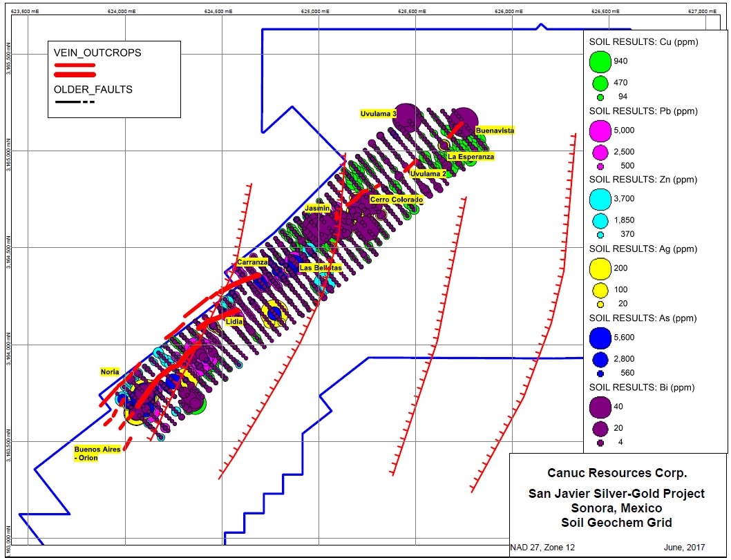The height and width of the screenshot is (560, 731).
Task: Click the blue 2,800 ppm As legend circle
Action: click(600, 359)
